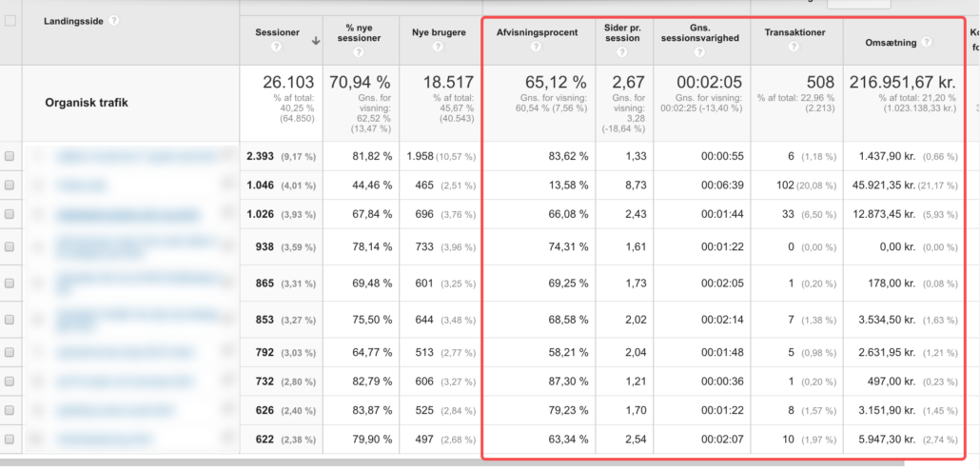Click the Organisk trafik segment label
Viewport: 980px width, 470px height.
tap(87, 103)
